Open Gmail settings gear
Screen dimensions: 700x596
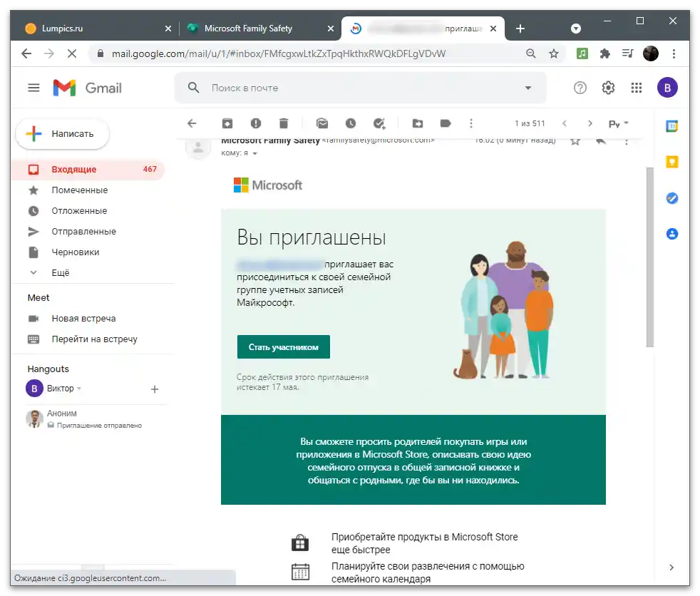[608, 88]
